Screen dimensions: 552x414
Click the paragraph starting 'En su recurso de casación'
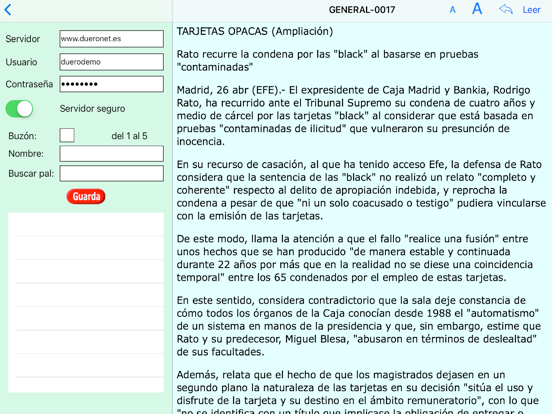(361, 190)
